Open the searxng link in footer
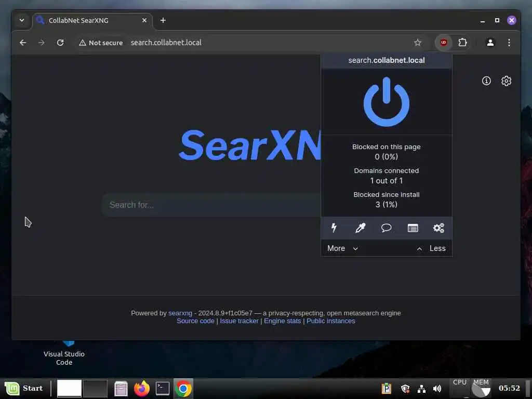 tap(180, 313)
